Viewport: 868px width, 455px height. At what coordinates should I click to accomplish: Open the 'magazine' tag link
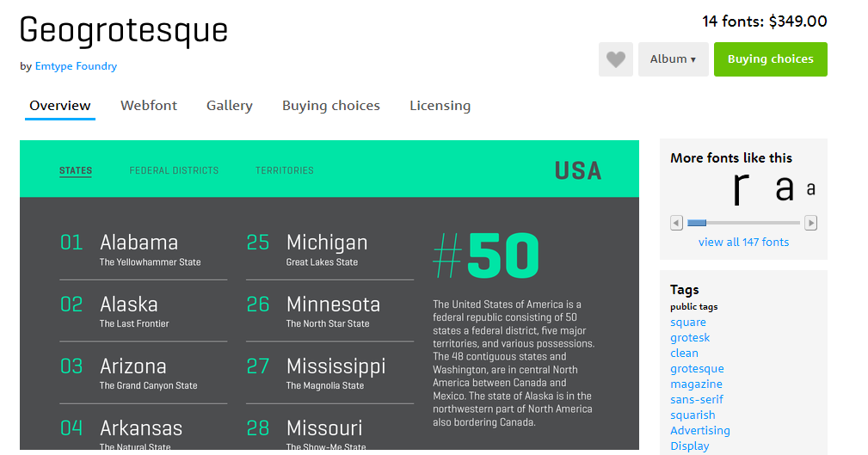(696, 384)
